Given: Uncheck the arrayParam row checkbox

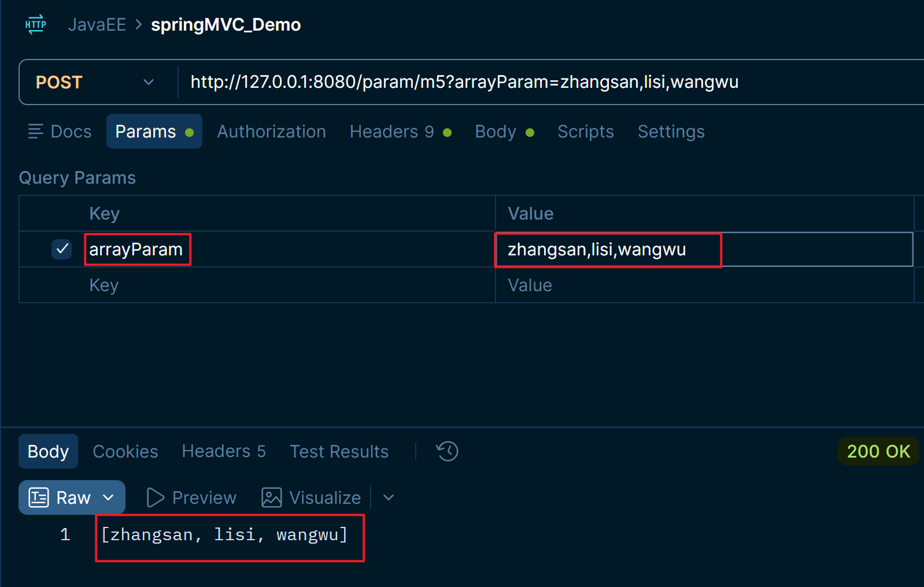Looking at the screenshot, I should click(61, 249).
